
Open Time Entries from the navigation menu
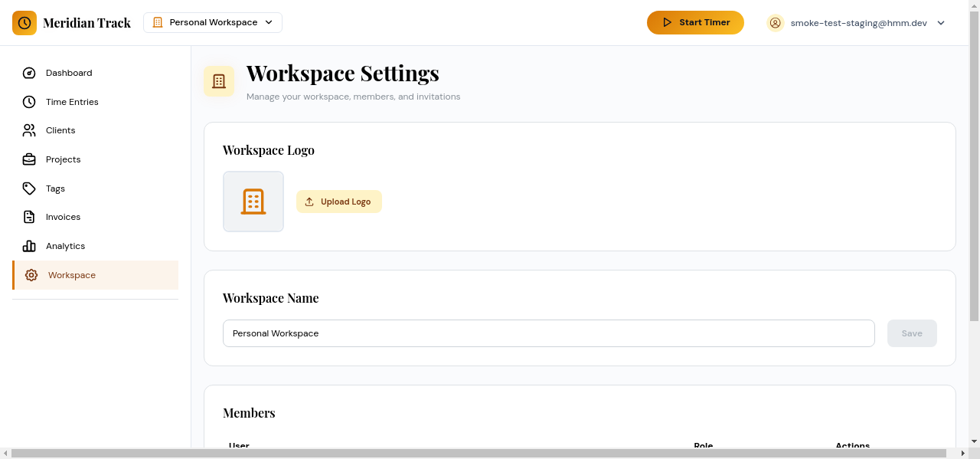[72, 102]
